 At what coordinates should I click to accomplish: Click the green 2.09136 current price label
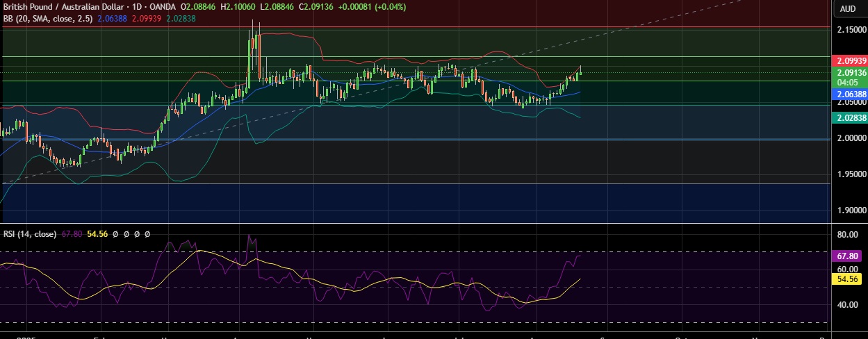(x=851, y=72)
